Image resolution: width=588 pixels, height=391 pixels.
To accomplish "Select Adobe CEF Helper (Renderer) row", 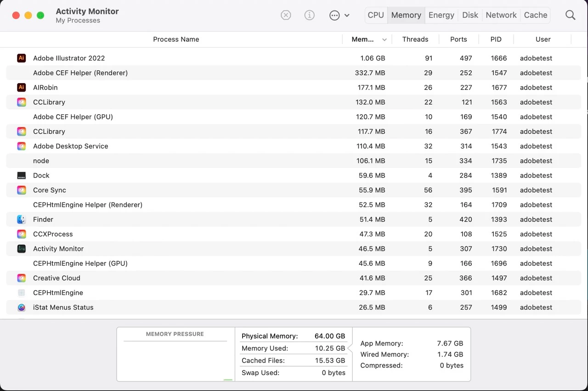I will 294,73.
